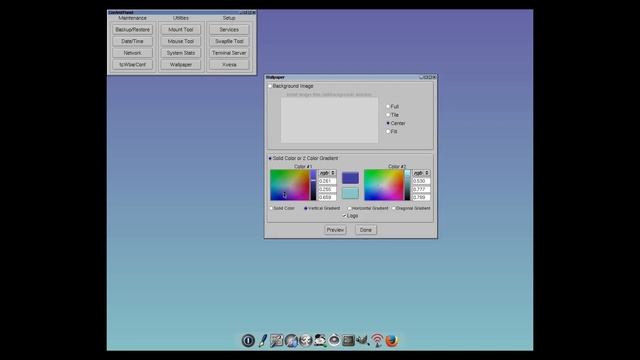640x360 pixels.
Task: Click the Color #1 red value field 0.261
Action: (x=327, y=181)
